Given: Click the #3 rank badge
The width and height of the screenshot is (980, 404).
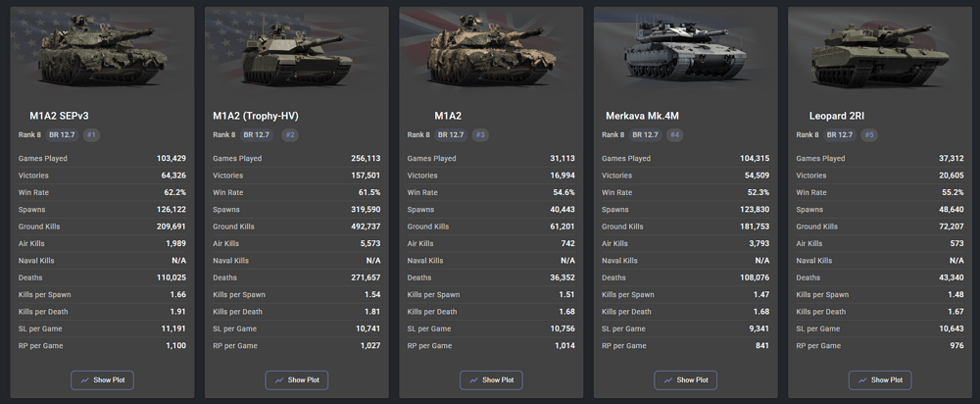Looking at the screenshot, I should point(480,135).
